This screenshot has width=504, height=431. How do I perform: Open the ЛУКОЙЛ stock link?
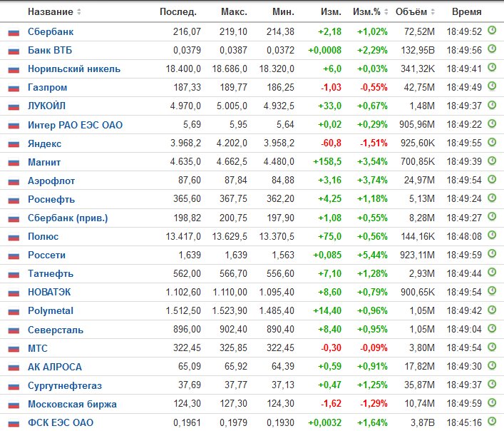pos(46,106)
